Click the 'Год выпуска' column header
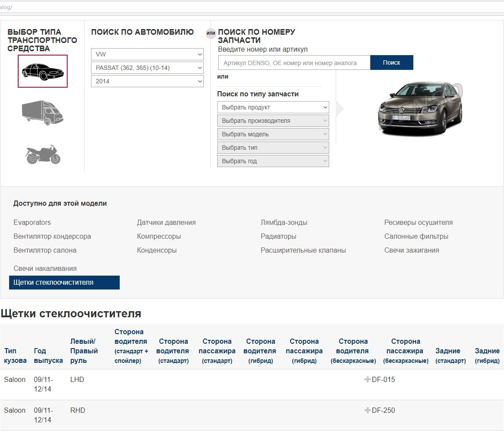The height and width of the screenshot is (431, 504). [48, 356]
